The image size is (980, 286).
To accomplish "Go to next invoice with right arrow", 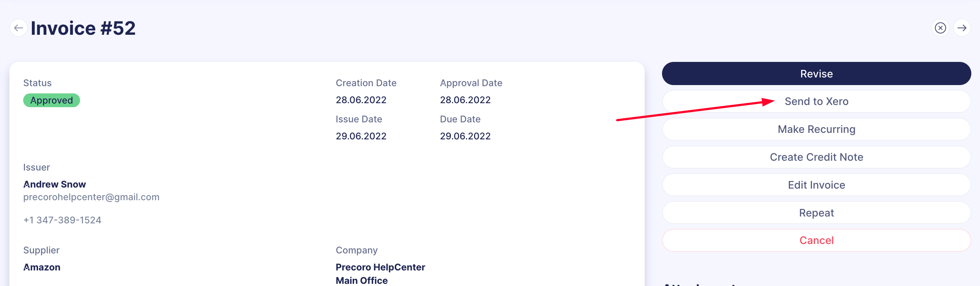I will 962,28.
